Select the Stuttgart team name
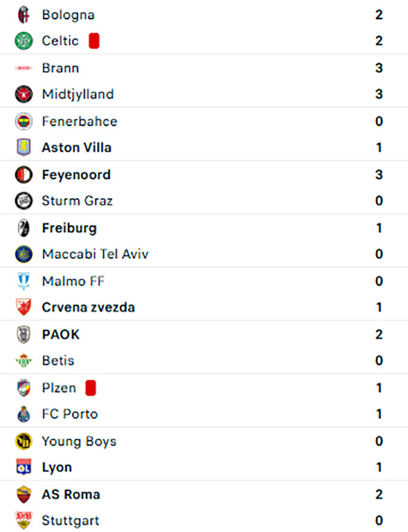This screenshot has height=532, width=408. click(70, 521)
